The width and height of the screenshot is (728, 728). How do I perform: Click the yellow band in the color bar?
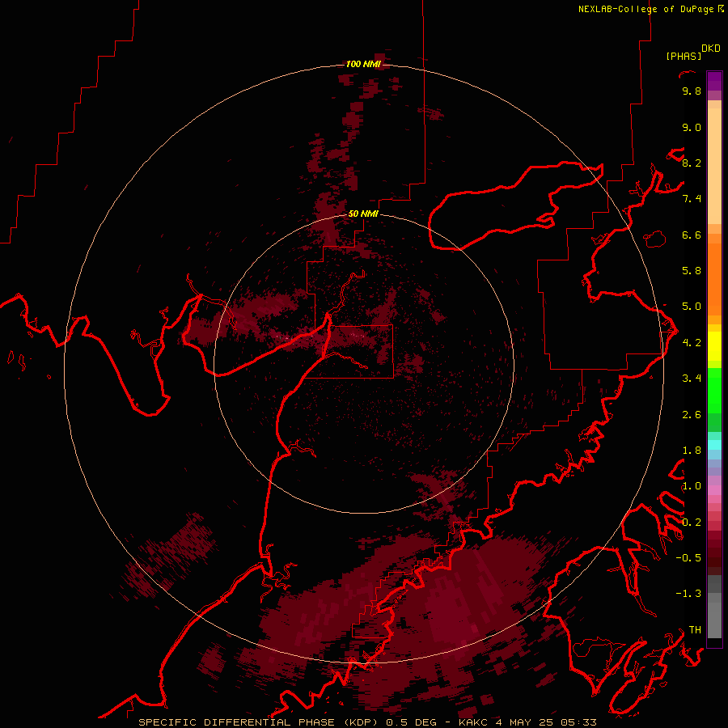[x=714, y=346]
